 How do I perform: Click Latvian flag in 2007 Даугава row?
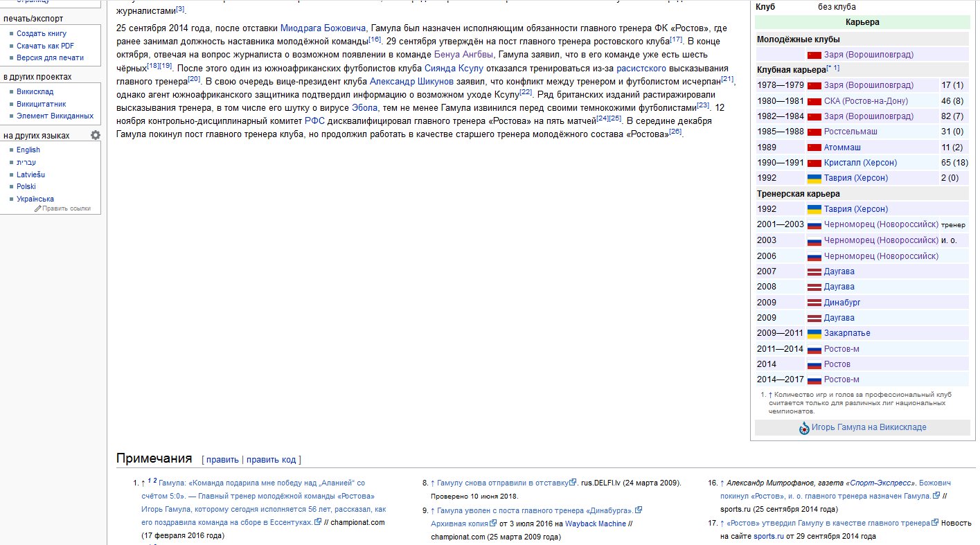814,271
